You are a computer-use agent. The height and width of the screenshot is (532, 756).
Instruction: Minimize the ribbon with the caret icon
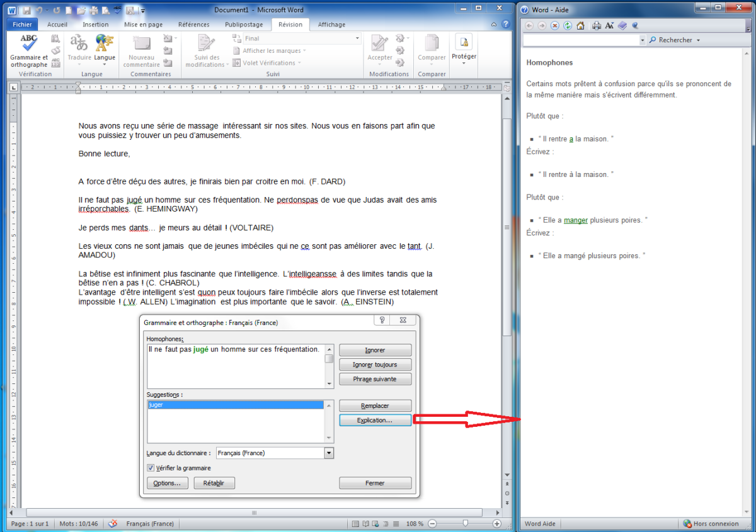click(495, 25)
